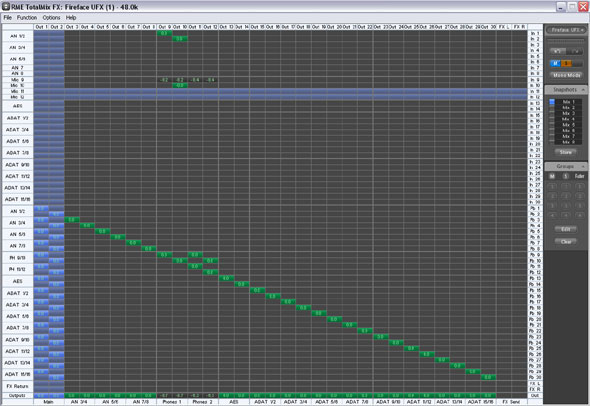Click the Clear button in Groups panel
The image size is (590, 406).
coord(566,242)
